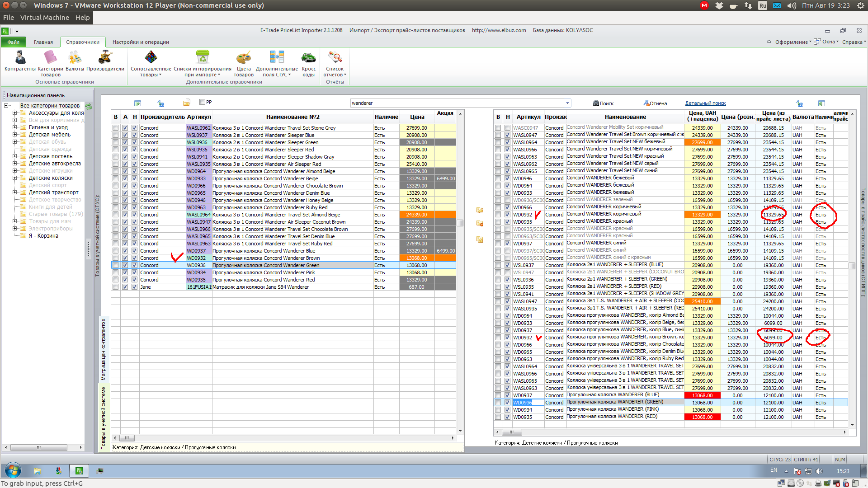Click the collapse-panel icon at the top right of the price-list table
868x488 pixels.
[821, 103]
